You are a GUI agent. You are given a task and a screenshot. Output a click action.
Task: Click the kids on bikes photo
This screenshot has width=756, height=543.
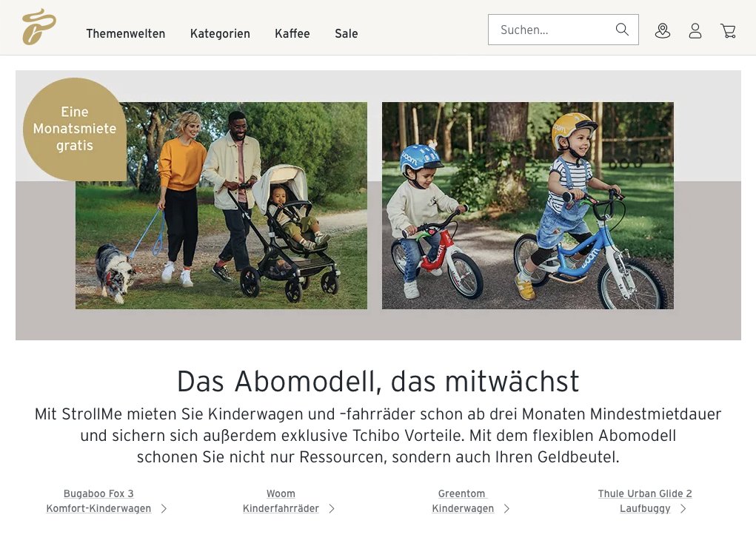[528, 206]
